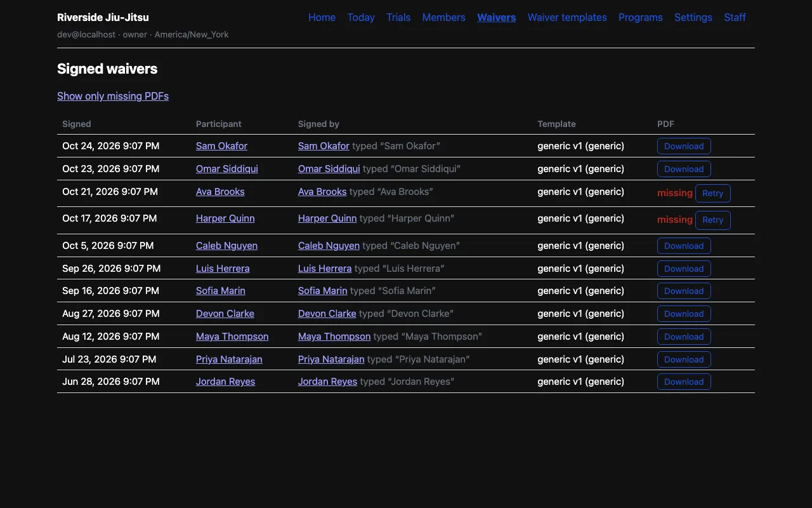Download Sofia Marin's waiver PDF
Image resolution: width=812 pixels, height=508 pixels.
click(684, 291)
